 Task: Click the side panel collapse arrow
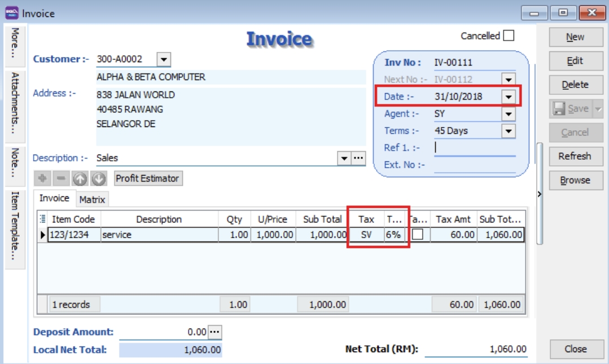tap(539, 194)
